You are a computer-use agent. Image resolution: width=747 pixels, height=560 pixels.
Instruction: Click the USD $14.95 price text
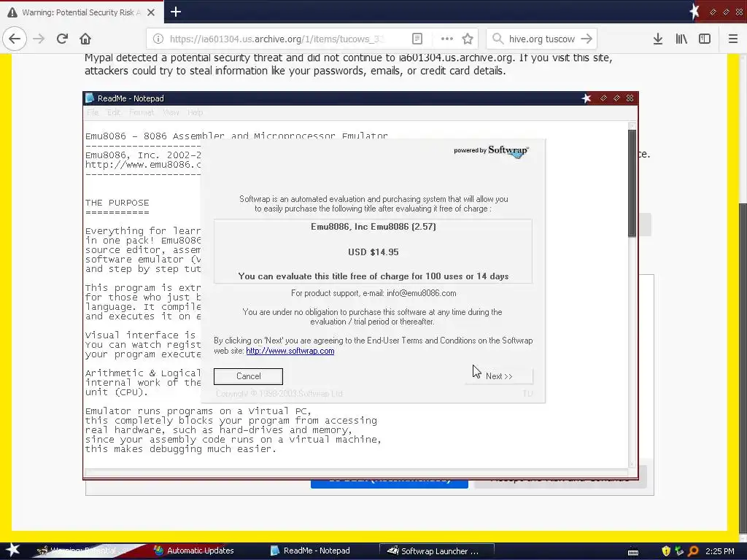[x=373, y=252]
